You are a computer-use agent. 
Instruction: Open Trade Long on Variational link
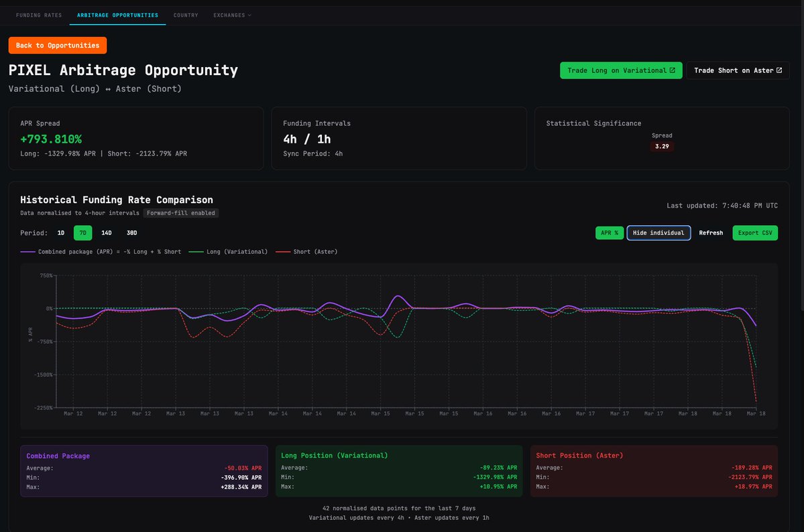click(621, 70)
